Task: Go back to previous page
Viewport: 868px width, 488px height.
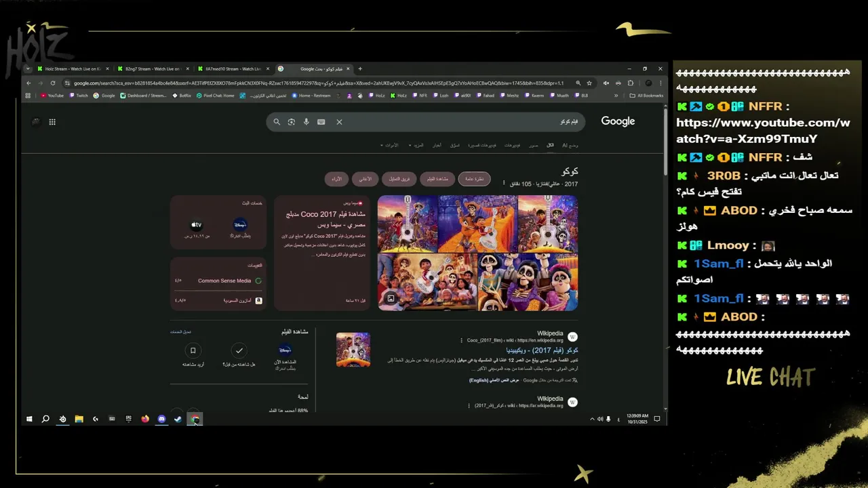Action: [x=28, y=83]
